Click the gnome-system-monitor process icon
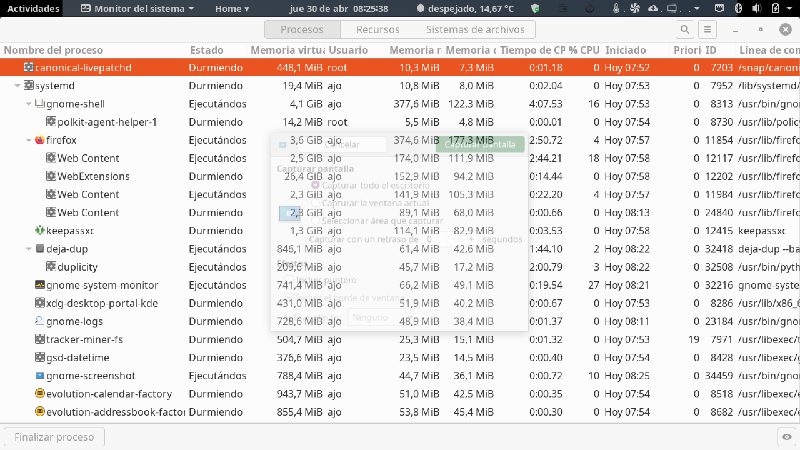800x450 pixels. pos(40,285)
